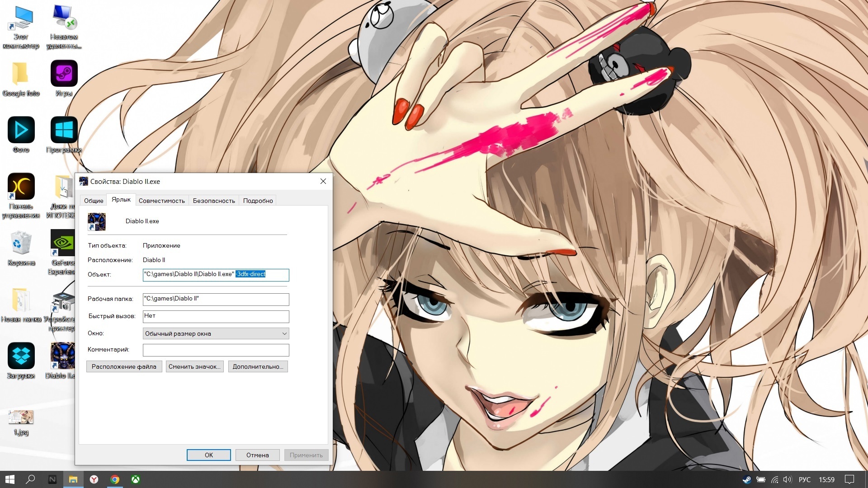This screenshot has height=488, width=868.
Task: Switch to the 'Безопасность' tab
Action: click(214, 201)
